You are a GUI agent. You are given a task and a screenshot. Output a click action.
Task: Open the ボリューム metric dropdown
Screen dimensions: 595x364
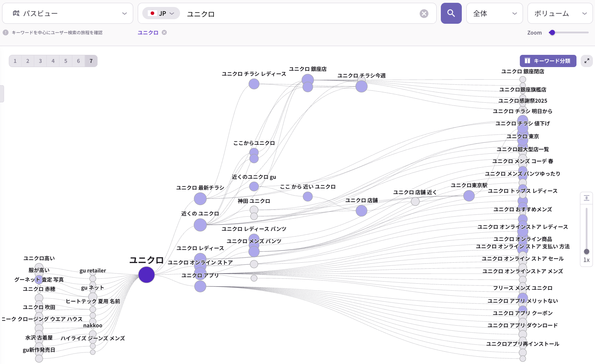click(x=560, y=13)
